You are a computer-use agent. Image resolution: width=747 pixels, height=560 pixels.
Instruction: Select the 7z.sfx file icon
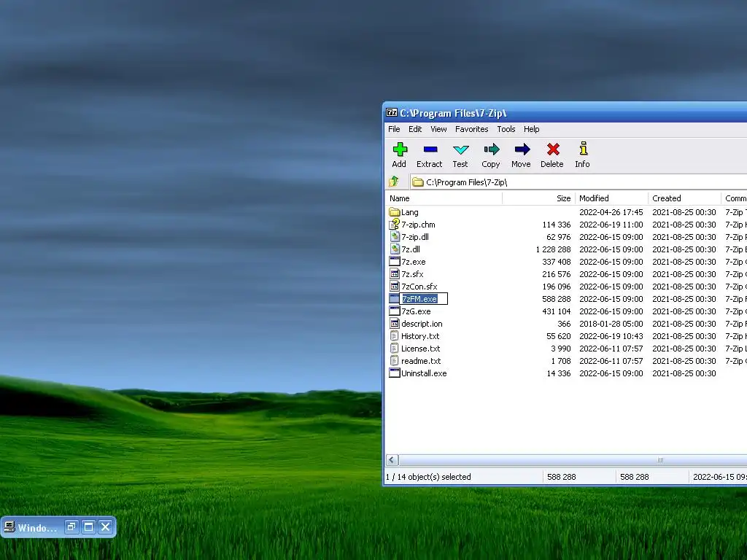pos(394,274)
